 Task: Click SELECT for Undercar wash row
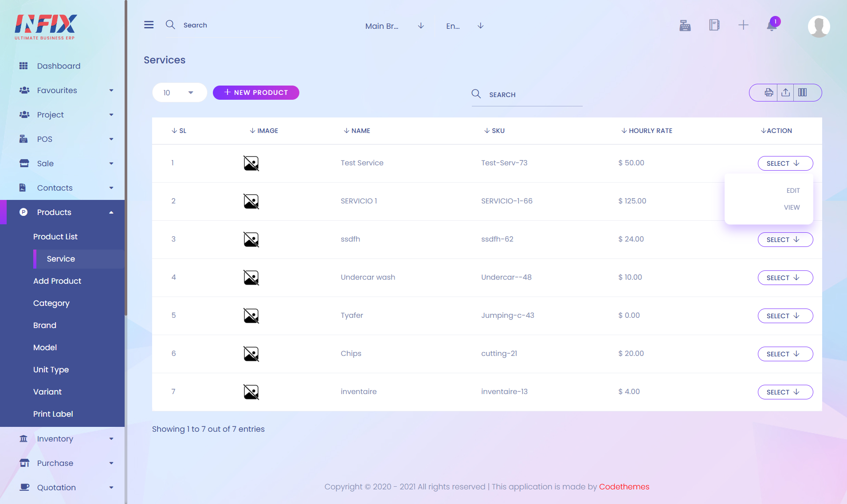click(785, 277)
